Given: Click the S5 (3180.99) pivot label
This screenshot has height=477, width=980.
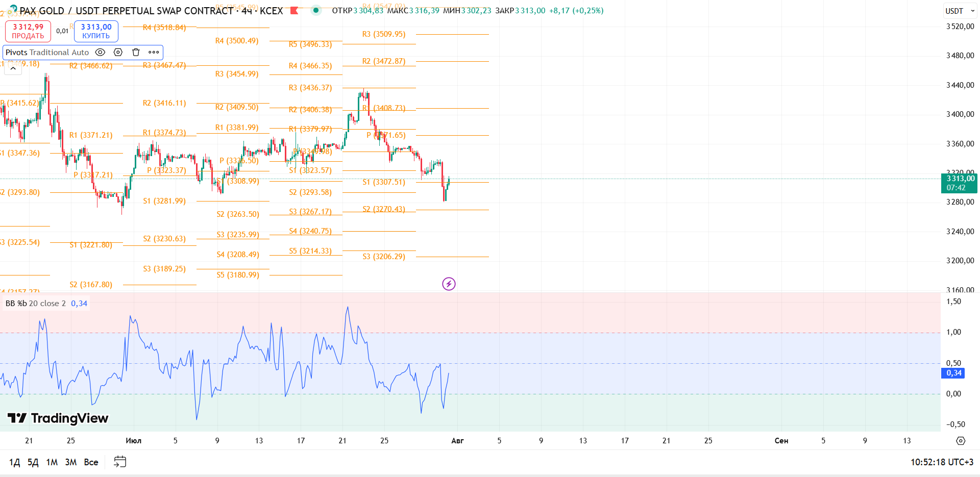Looking at the screenshot, I should (x=238, y=275).
